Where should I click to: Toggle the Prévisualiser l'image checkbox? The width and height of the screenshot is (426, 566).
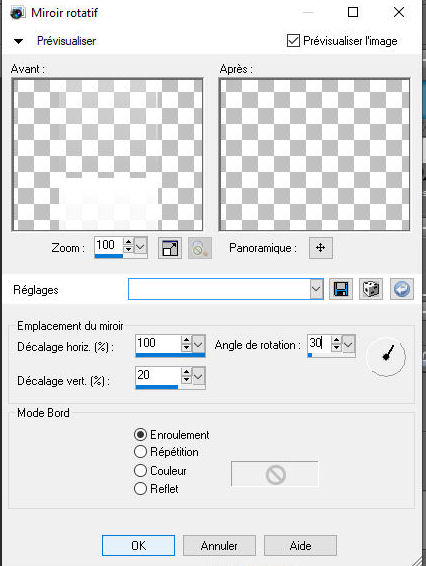(293, 40)
